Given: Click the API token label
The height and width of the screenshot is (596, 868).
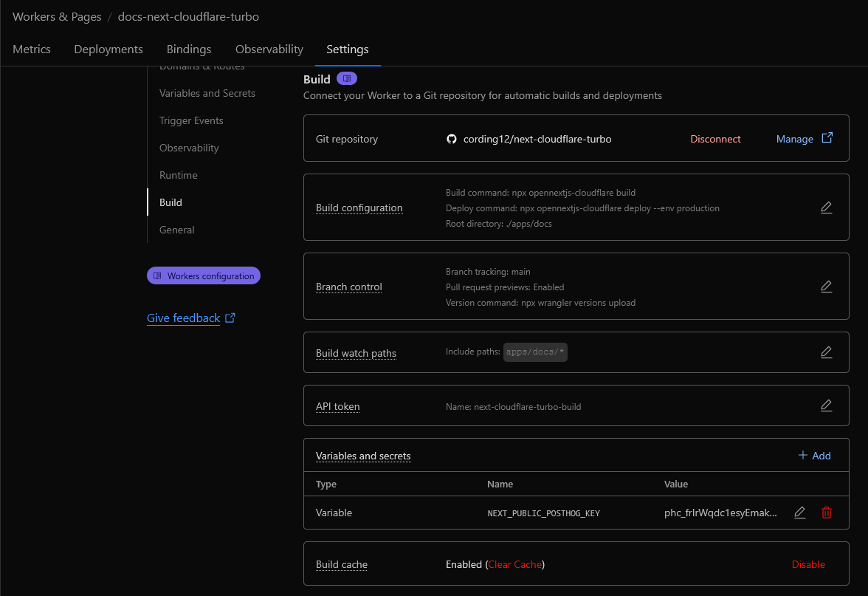Looking at the screenshot, I should point(338,406).
